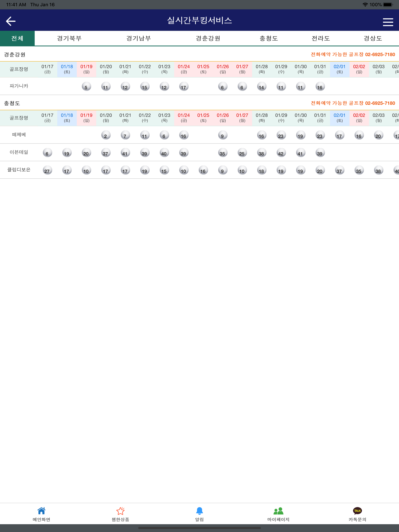The image size is (399, 532).
Task: Tap battery indicator in status bar
Action: point(388,4)
